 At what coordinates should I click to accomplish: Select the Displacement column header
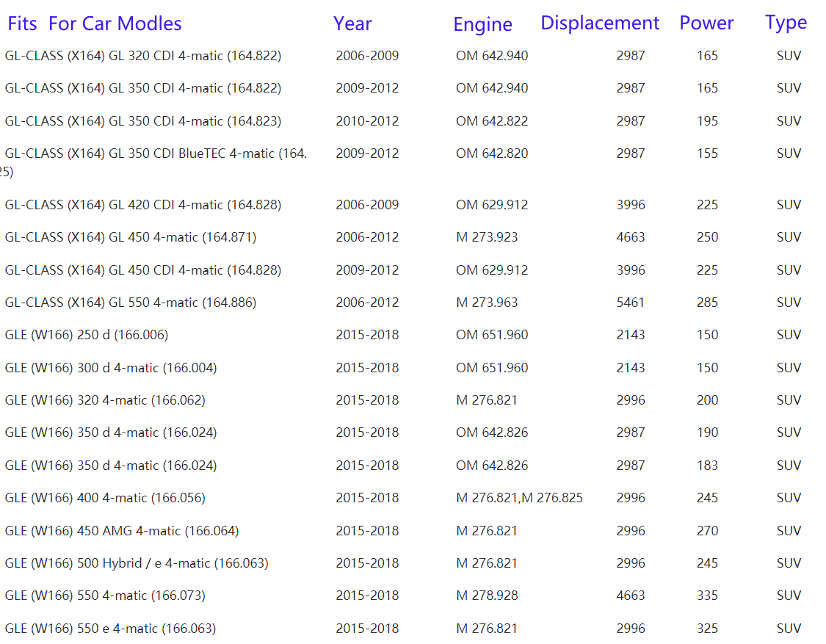coord(600,23)
